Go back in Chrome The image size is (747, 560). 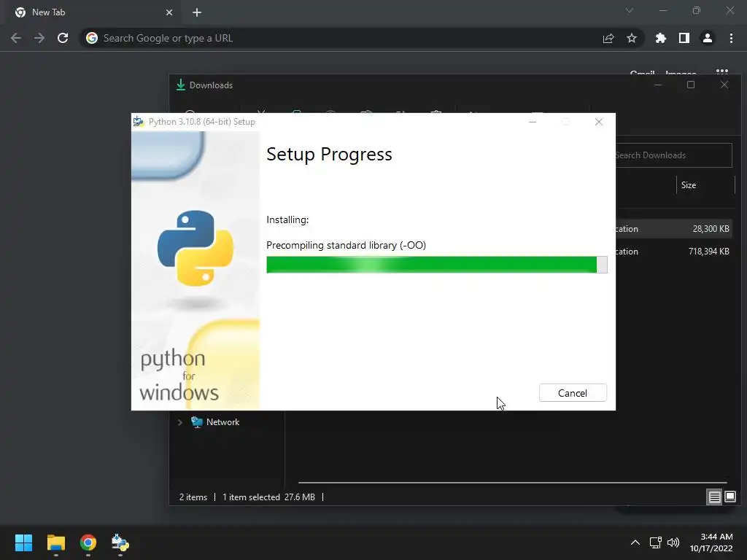click(x=16, y=38)
